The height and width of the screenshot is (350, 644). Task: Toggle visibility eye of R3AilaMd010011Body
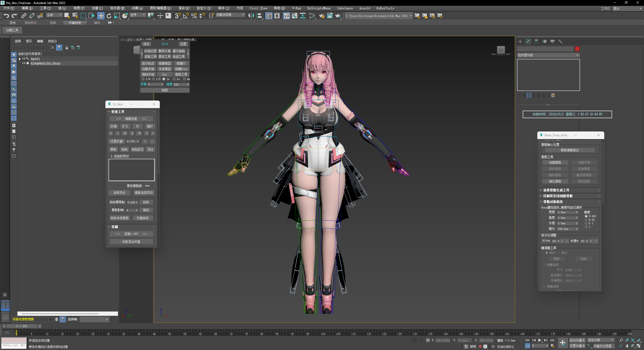point(24,63)
